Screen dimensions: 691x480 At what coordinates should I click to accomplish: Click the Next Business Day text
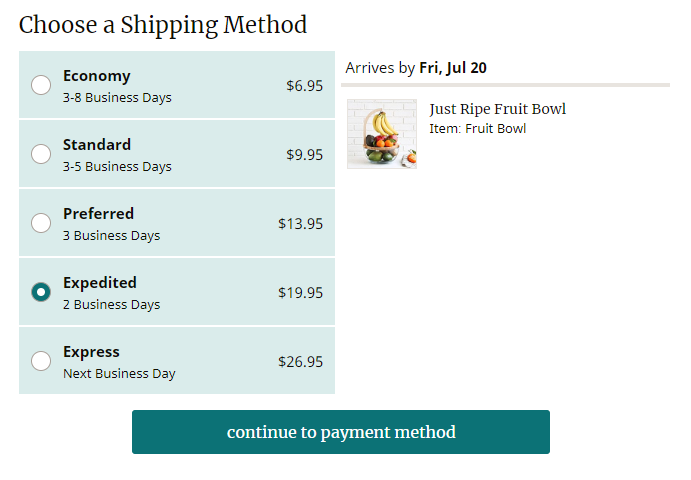click(119, 374)
